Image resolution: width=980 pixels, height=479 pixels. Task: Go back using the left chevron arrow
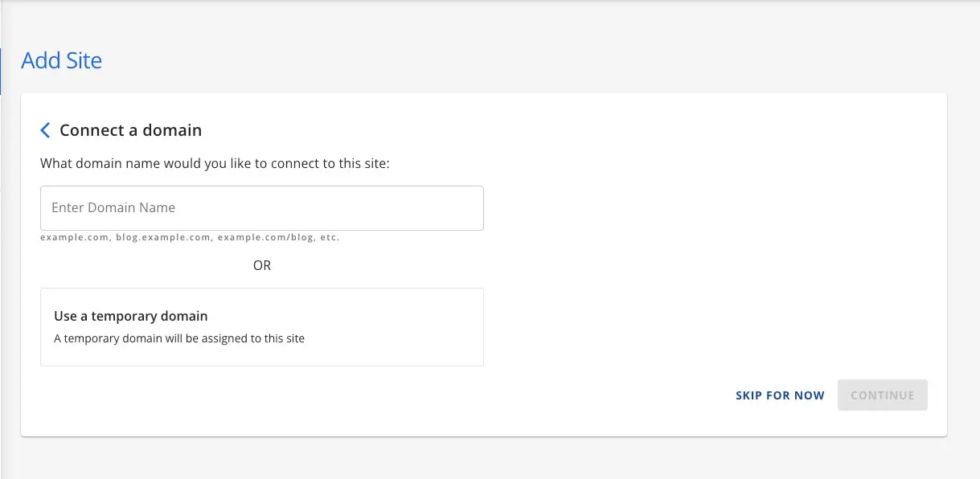click(x=45, y=130)
